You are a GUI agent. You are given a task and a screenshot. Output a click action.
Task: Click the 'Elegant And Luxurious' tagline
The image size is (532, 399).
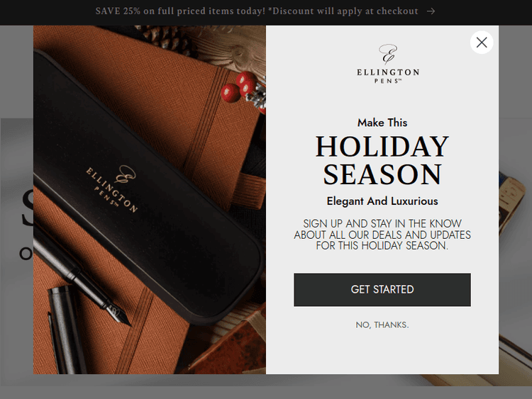click(382, 201)
